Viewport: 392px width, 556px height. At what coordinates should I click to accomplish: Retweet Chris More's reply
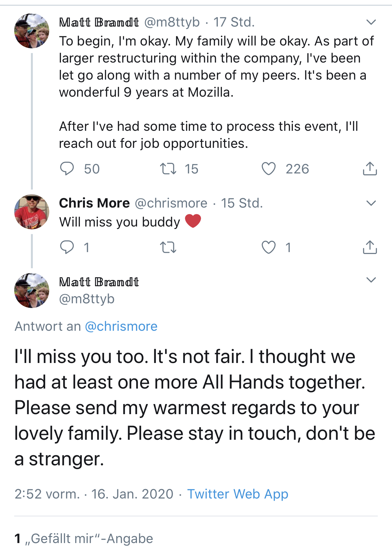click(x=168, y=247)
